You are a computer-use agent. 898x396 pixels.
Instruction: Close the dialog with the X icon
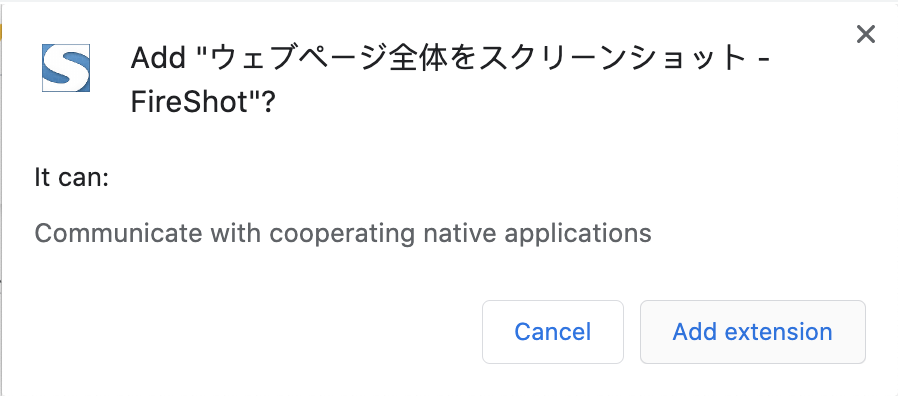coord(865,34)
